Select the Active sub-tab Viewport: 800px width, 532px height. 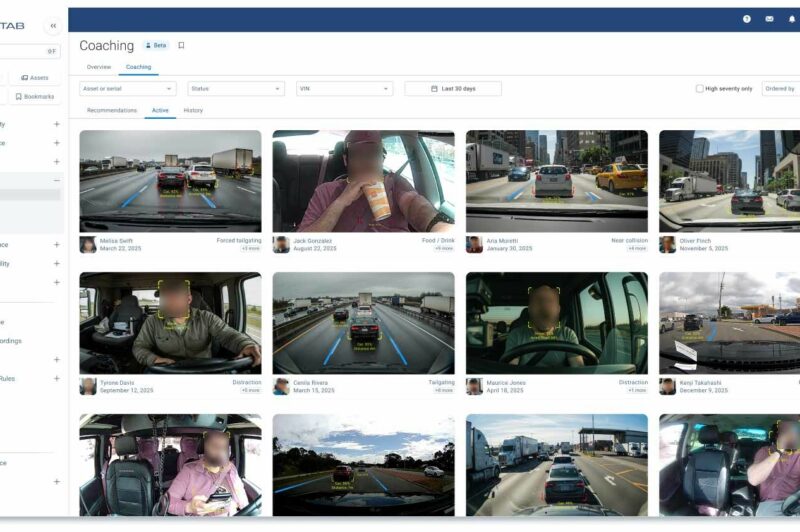point(160,110)
